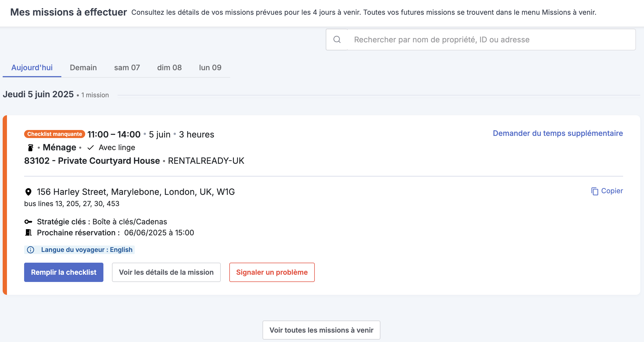Viewport: 644px width, 342px height.
Task: Click the cleaning spray bottle icon
Action: [31, 148]
